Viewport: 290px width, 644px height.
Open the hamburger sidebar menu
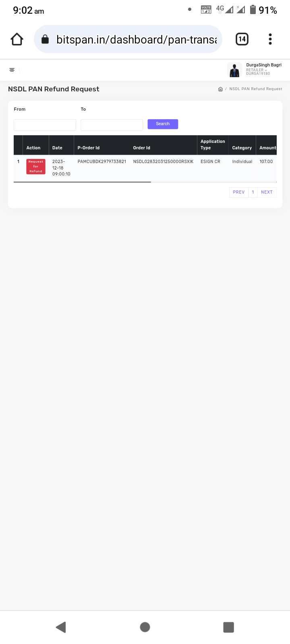(x=12, y=70)
